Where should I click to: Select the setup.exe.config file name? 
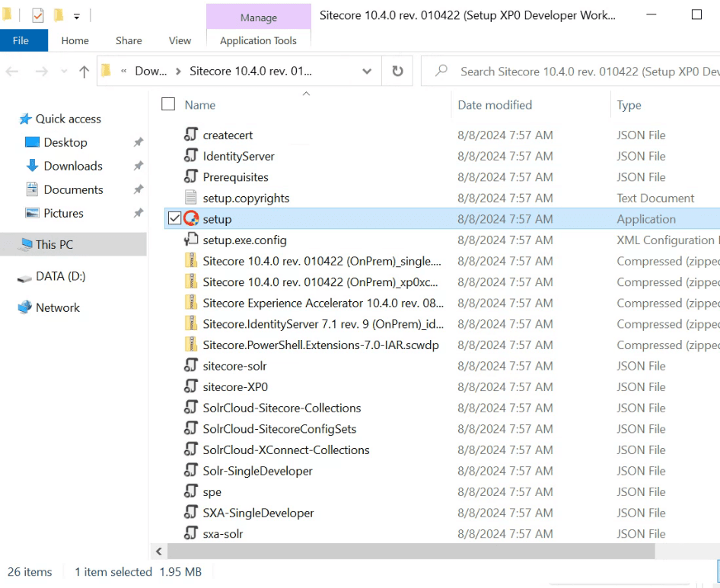point(245,240)
